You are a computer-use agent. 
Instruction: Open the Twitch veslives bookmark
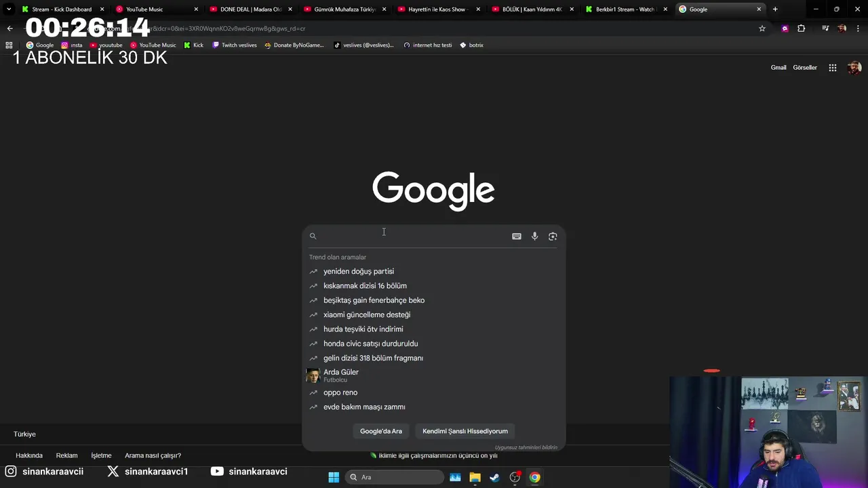tap(235, 45)
